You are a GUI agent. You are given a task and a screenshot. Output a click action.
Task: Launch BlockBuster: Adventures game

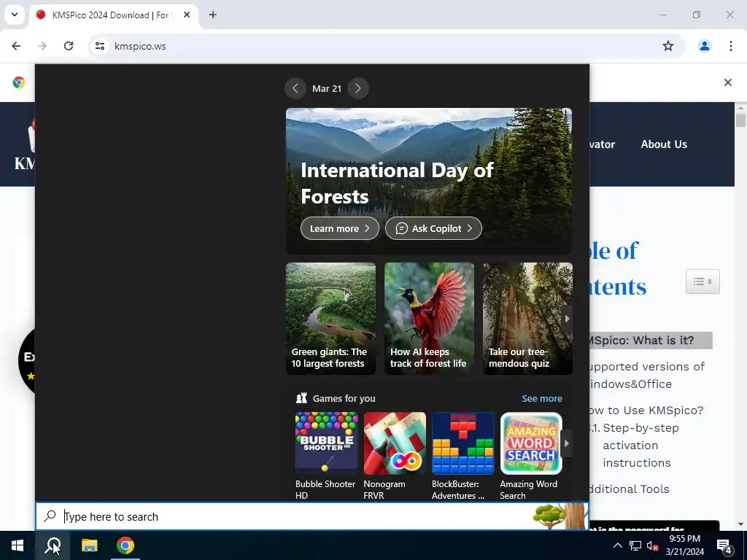(462, 456)
